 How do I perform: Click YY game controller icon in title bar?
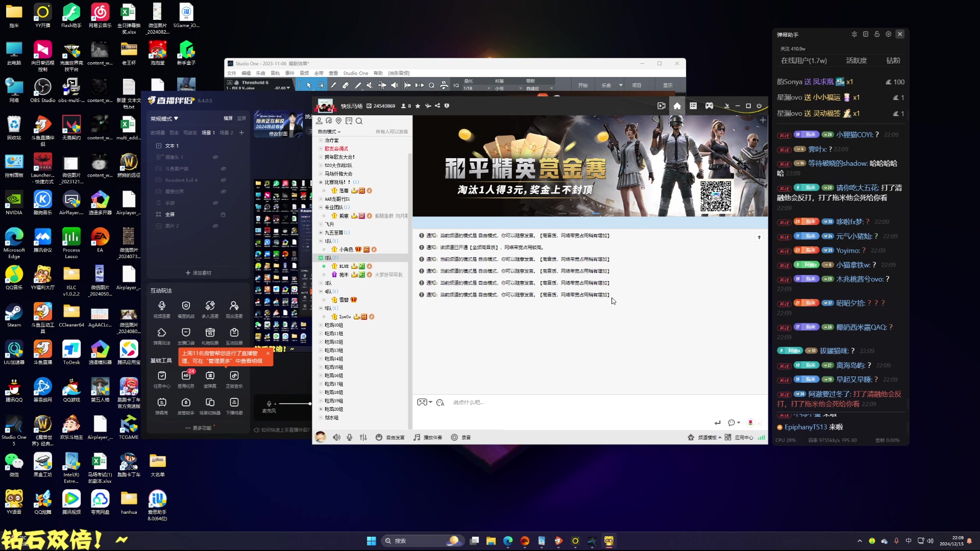coord(709,106)
